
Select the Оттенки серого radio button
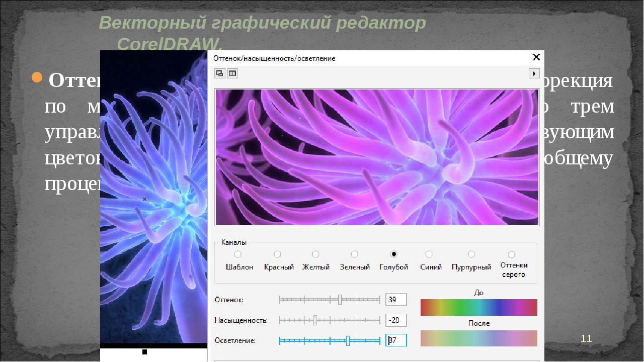(x=512, y=255)
